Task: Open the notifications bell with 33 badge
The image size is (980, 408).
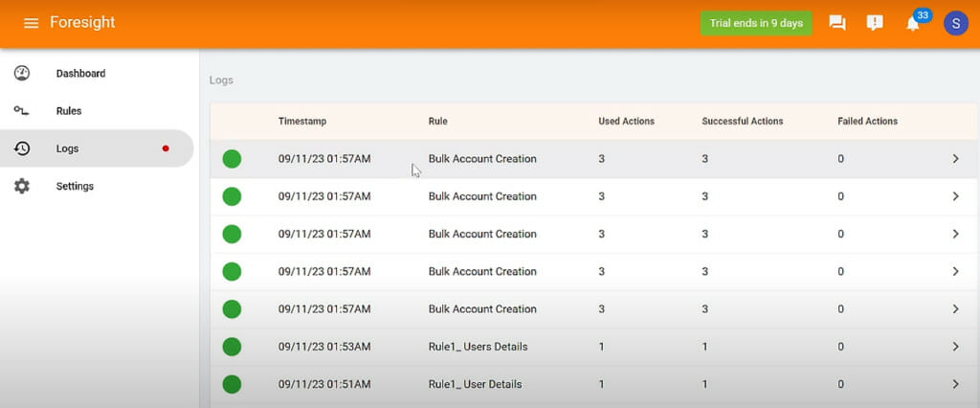Action: pos(913,24)
